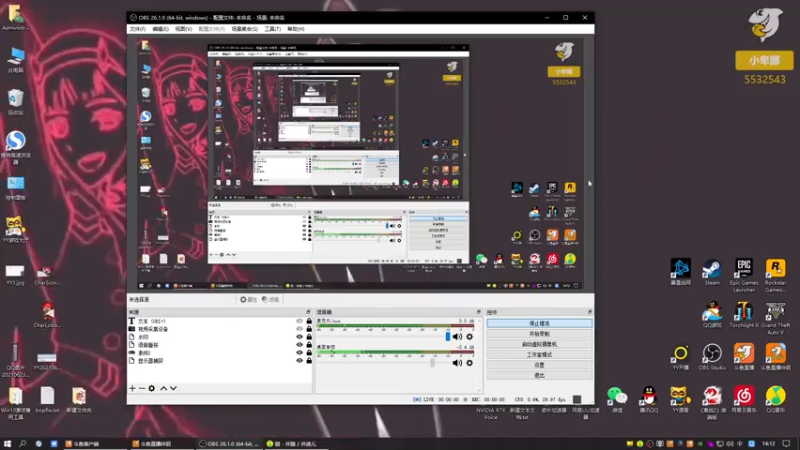Switch to OBS 26.1.0 taskbar item
This screenshot has width=800, height=450.
coord(229,444)
